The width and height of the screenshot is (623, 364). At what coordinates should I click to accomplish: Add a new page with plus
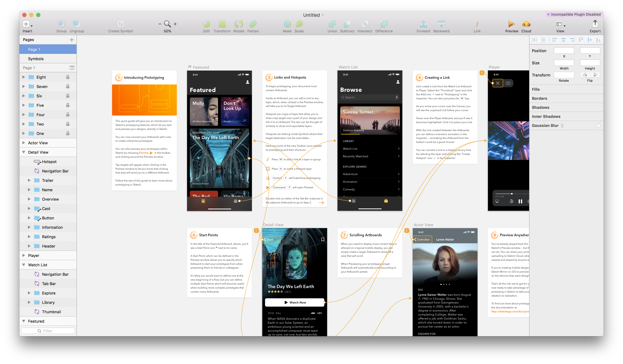tap(72, 40)
